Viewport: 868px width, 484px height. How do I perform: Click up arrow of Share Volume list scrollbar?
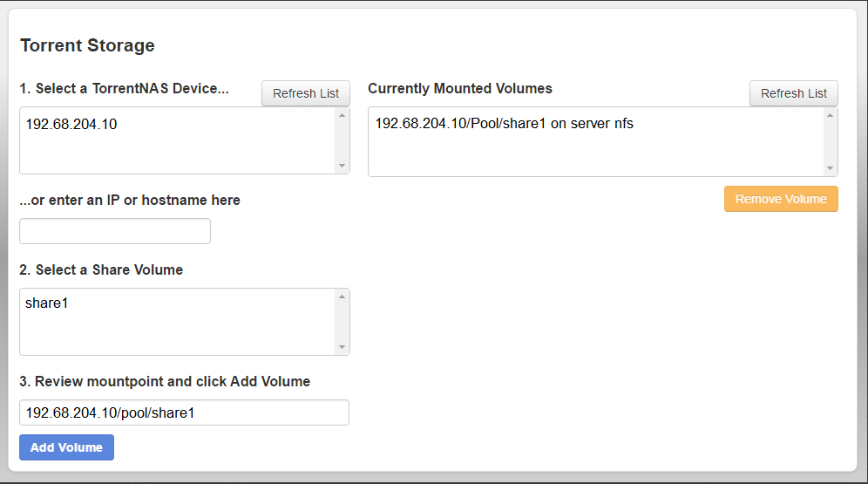click(342, 297)
